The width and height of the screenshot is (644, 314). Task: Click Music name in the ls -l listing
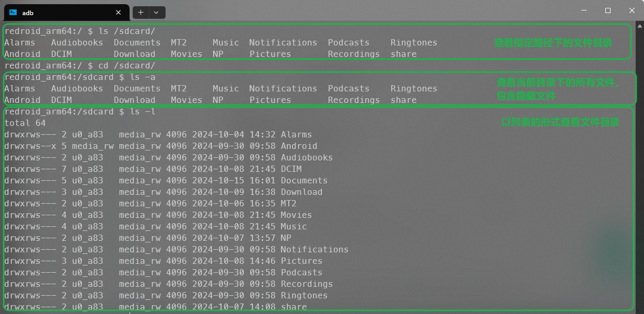click(294, 226)
